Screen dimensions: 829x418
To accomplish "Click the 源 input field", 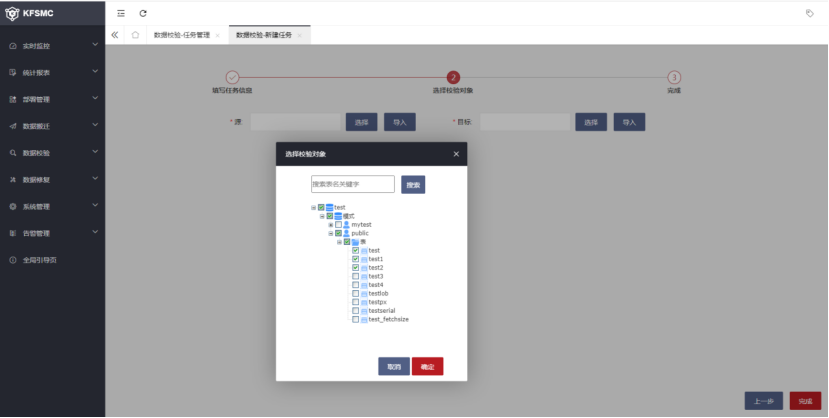I will 296,122.
